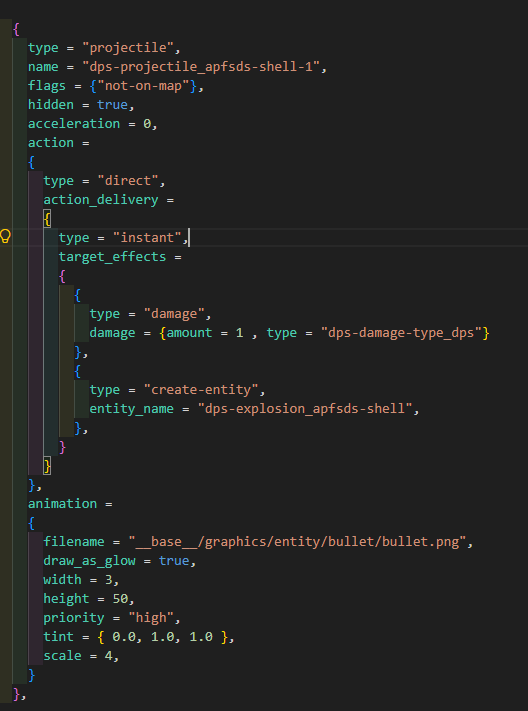Click the "dps-explosion_apfsds-shell" entity name
Image resolution: width=528 pixels, height=711 pixels.
point(305,409)
